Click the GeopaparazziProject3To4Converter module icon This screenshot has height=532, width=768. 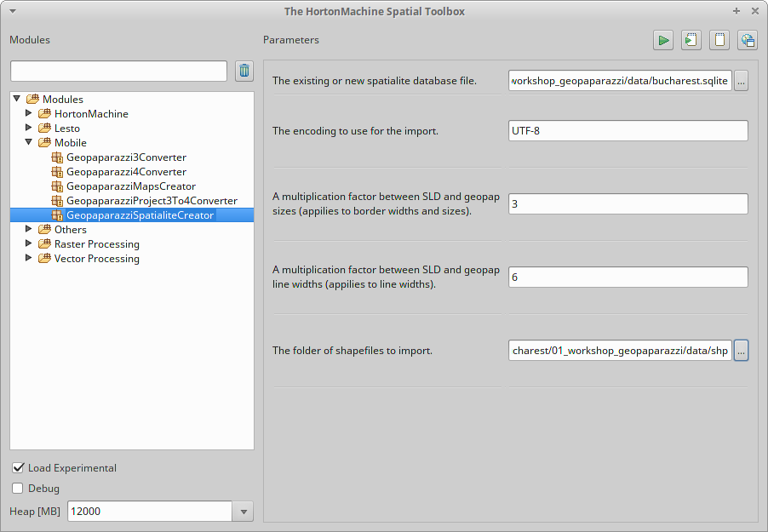point(57,201)
